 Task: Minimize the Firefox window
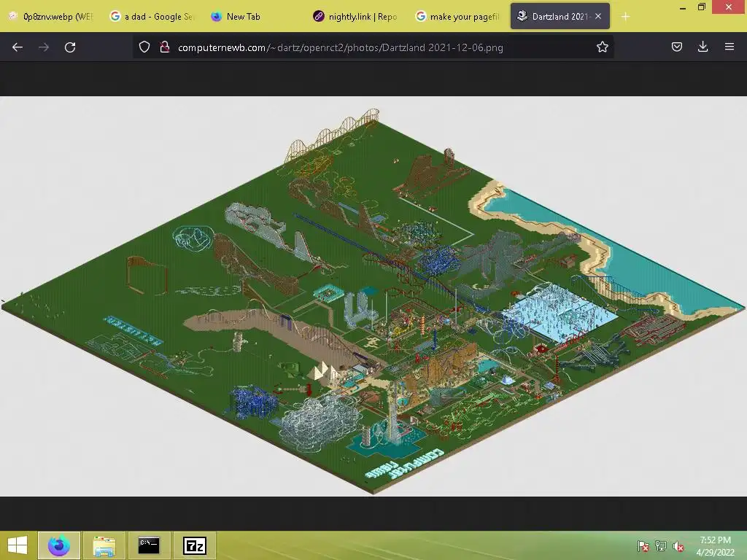(683, 8)
